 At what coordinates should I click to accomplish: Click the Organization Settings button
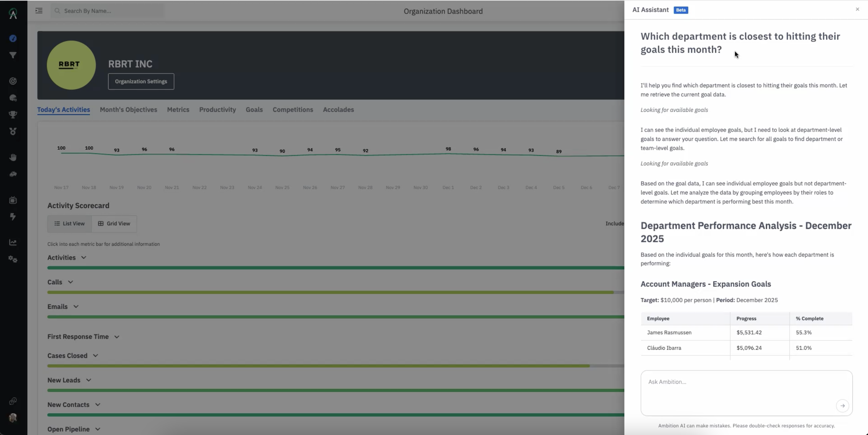tap(141, 81)
